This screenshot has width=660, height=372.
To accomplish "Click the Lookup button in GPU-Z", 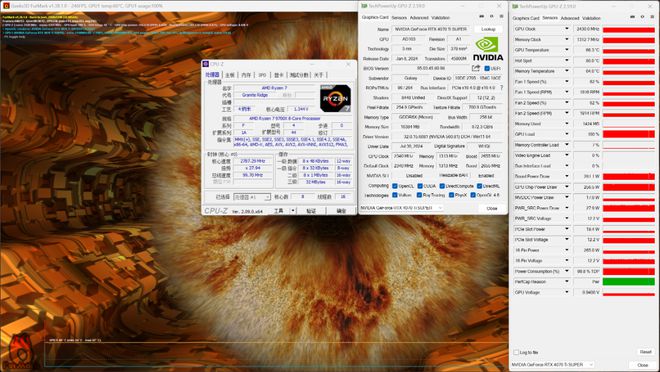I will 488,29.
